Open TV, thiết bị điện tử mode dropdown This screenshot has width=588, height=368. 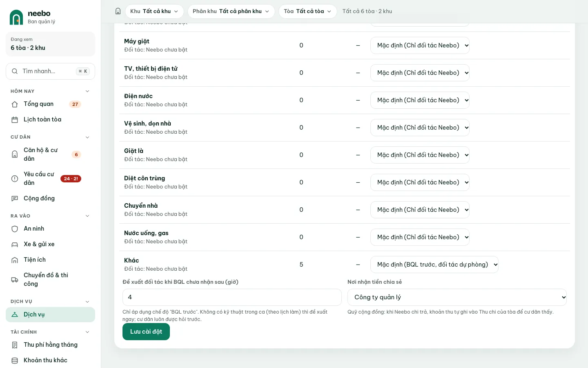click(420, 73)
